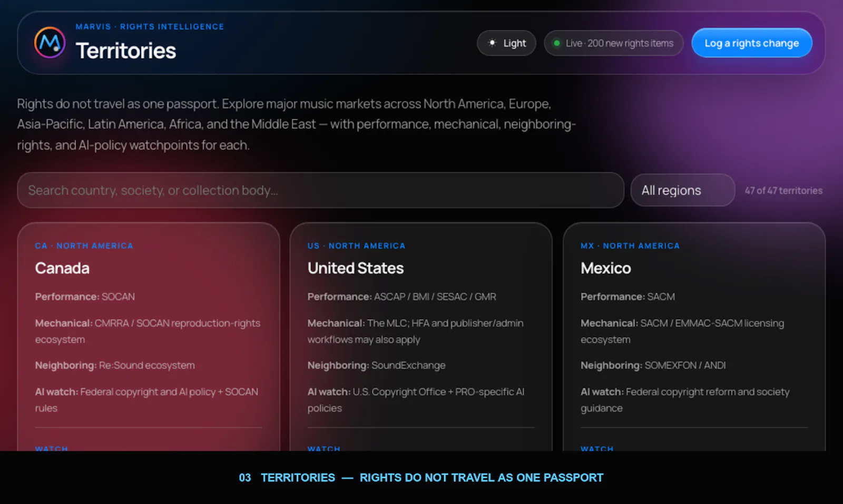Open the United States territory card title
Image resolution: width=843 pixels, height=504 pixels.
click(x=356, y=268)
